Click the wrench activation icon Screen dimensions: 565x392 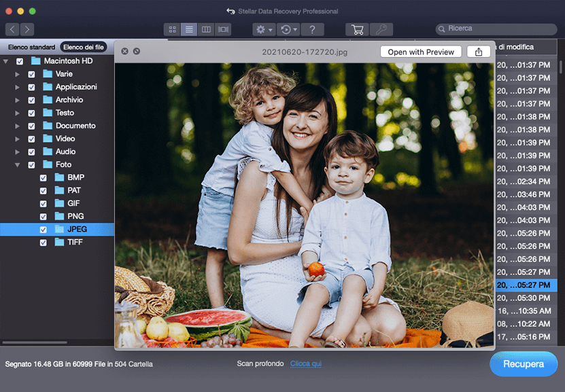[x=381, y=29]
